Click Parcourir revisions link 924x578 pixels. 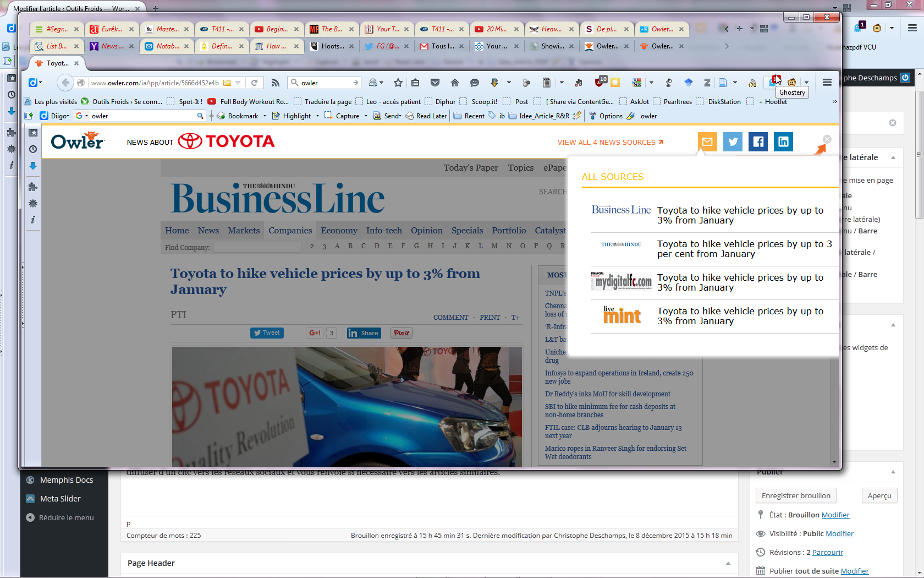click(x=827, y=552)
